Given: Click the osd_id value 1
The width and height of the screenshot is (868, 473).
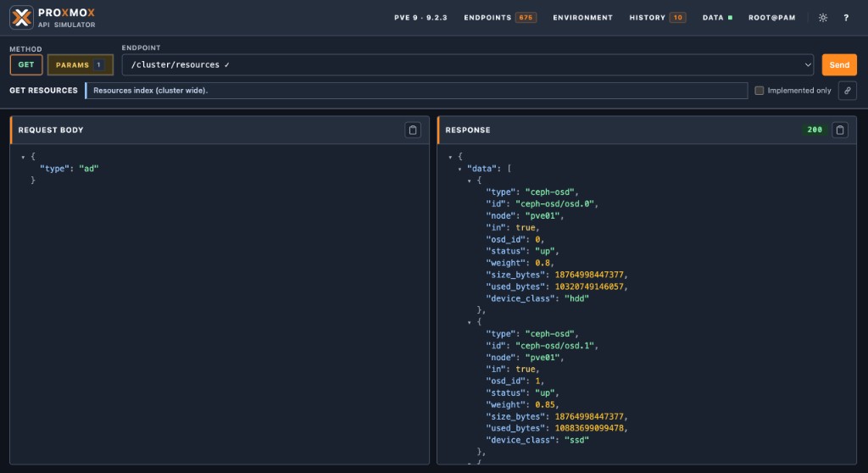Looking at the screenshot, I should pyautogui.click(x=537, y=381).
